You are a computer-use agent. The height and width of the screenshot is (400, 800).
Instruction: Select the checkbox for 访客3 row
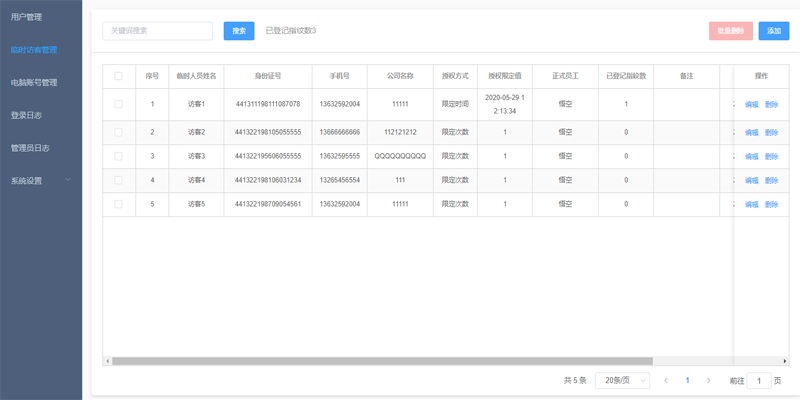[x=118, y=156]
